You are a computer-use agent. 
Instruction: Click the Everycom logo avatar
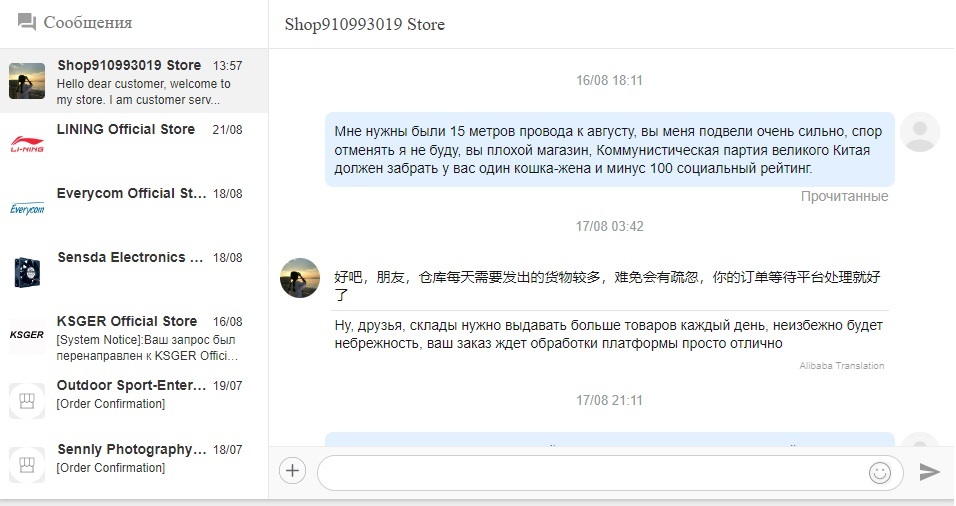pos(27,208)
